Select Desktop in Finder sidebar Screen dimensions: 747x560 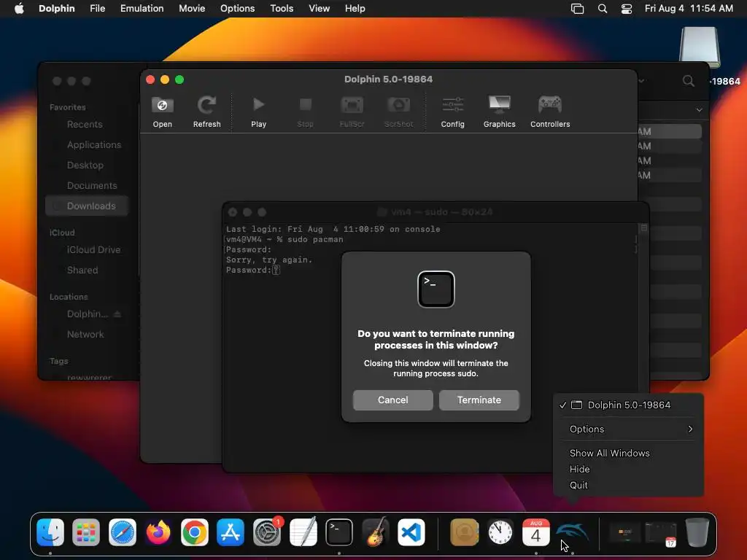[x=85, y=166]
